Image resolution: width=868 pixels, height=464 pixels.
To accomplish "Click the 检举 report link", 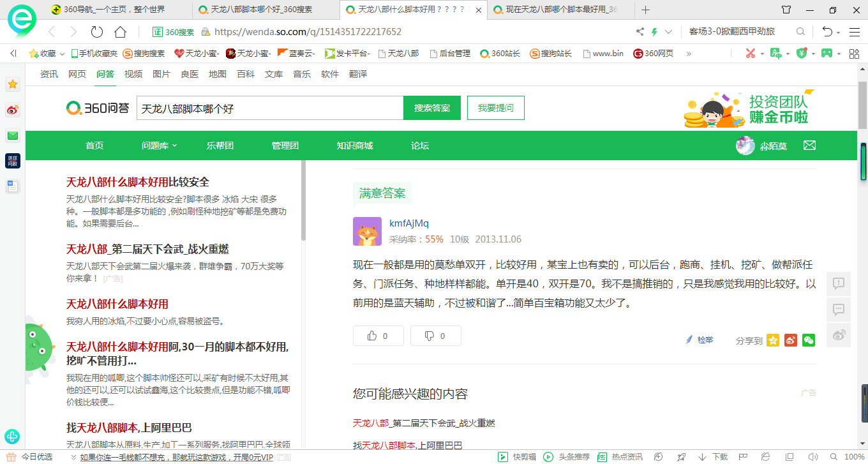I will click(x=700, y=340).
